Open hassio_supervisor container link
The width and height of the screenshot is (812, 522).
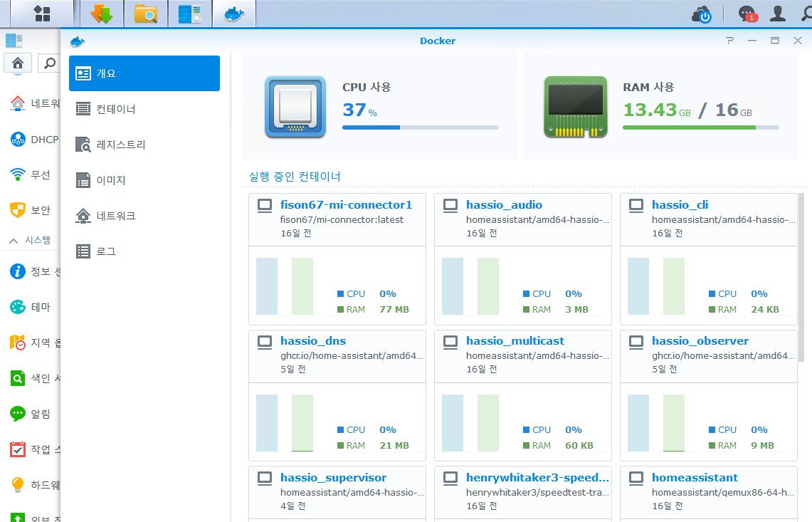[x=333, y=478]
